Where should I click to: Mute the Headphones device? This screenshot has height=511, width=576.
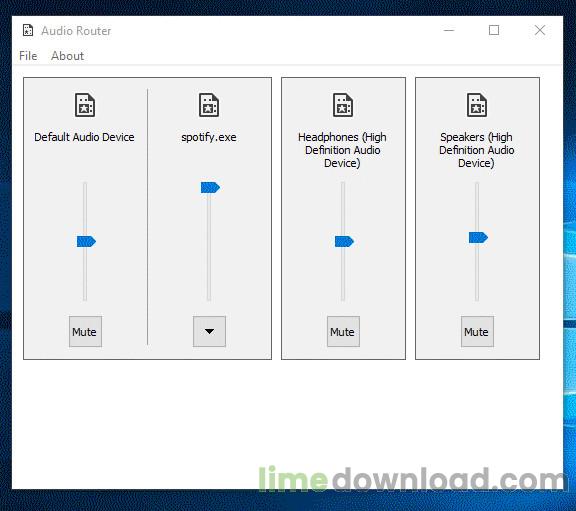click(343, 331)
